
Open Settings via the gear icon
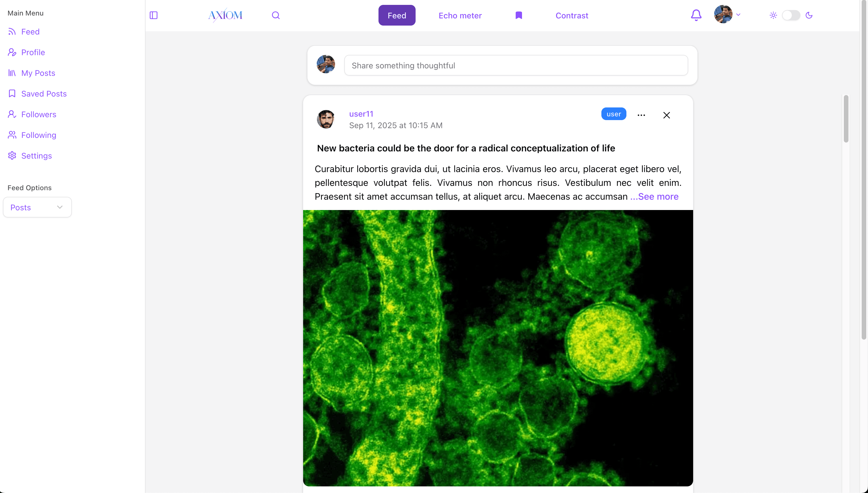coord(12,155)
